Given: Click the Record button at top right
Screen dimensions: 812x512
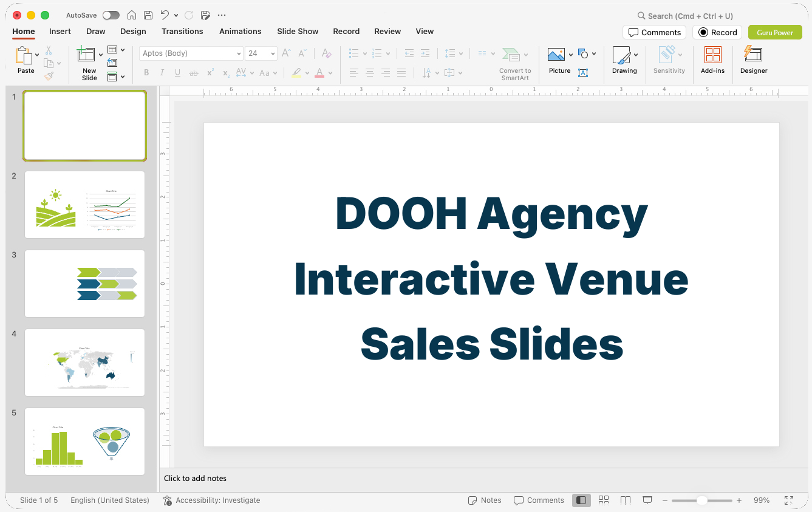Looking at the screenshot, I should (717, 32).
